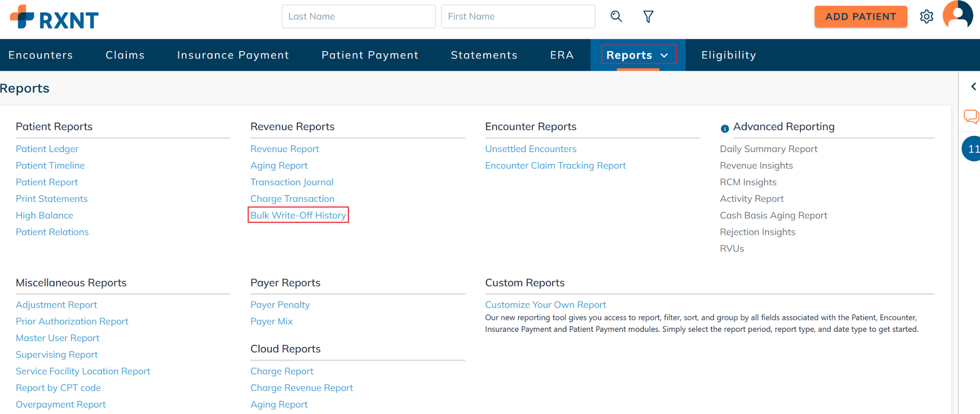Select Revenue Insights
980x414 pixels.
coord(756,165)
